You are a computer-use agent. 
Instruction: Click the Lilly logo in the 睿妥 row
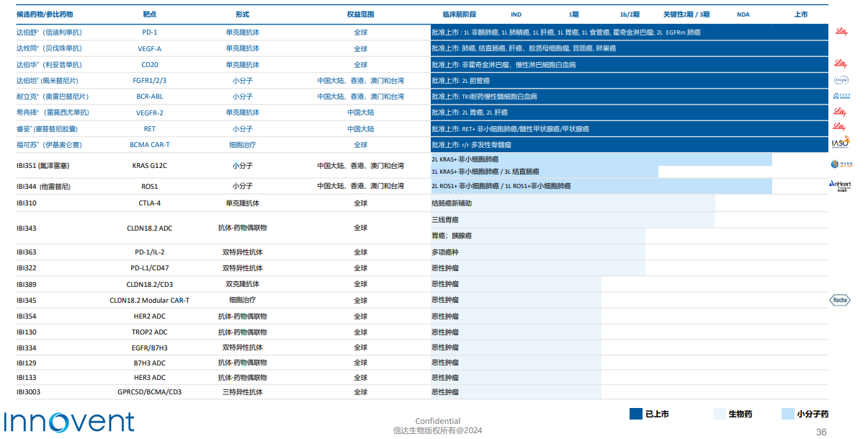[x=840, y=127]
